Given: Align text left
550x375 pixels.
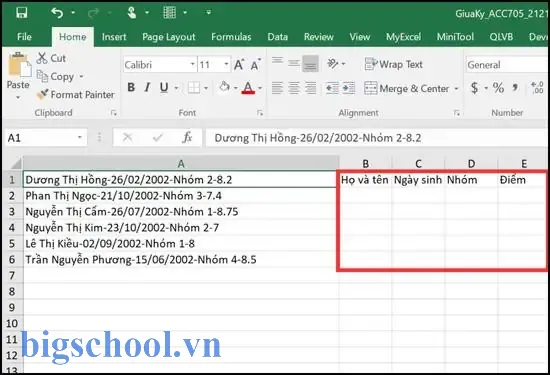Looking at the screenshot, I should (277, 88).
